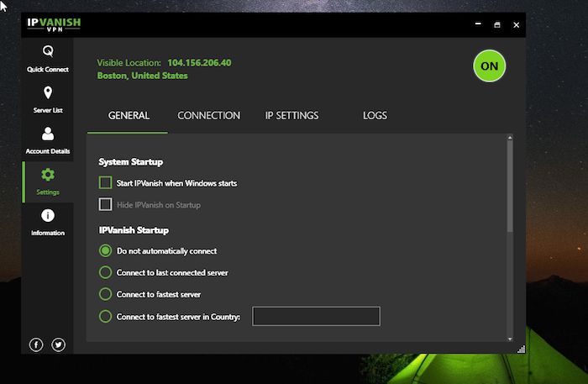Select Connect to fastest server in Country
The image size is (588, 384).
[x=105, y=317]
